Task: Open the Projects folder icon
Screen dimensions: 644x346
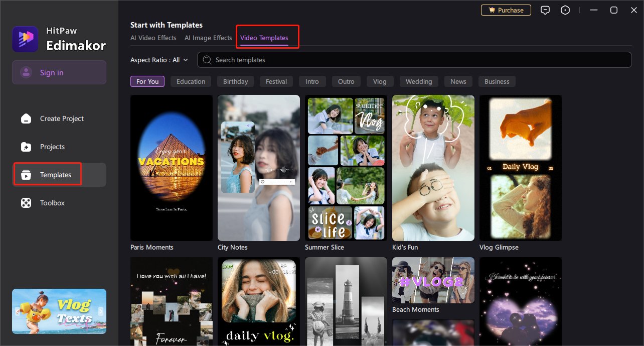Action: click(x=26, y=147)
